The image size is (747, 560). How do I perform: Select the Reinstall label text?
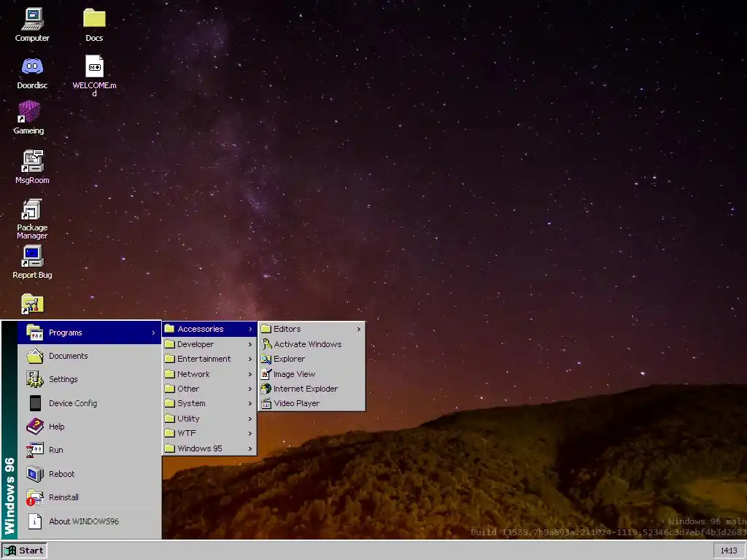tap(64, 497)
